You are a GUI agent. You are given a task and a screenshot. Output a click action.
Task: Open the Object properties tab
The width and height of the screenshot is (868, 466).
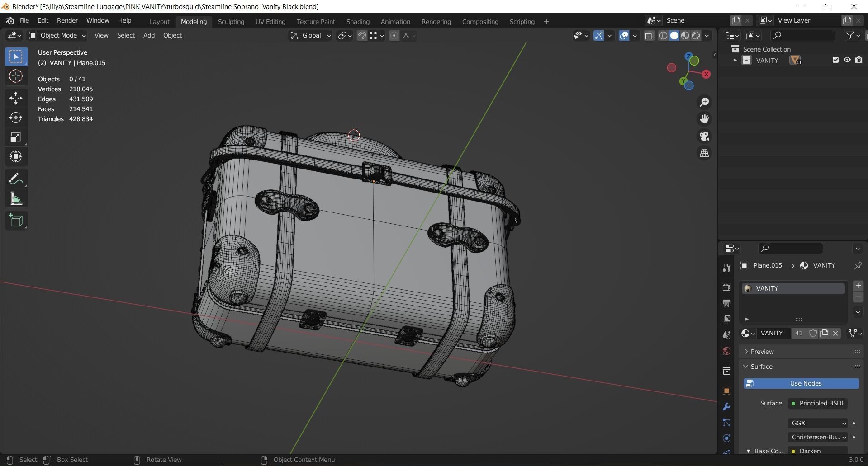click(726, 391)
